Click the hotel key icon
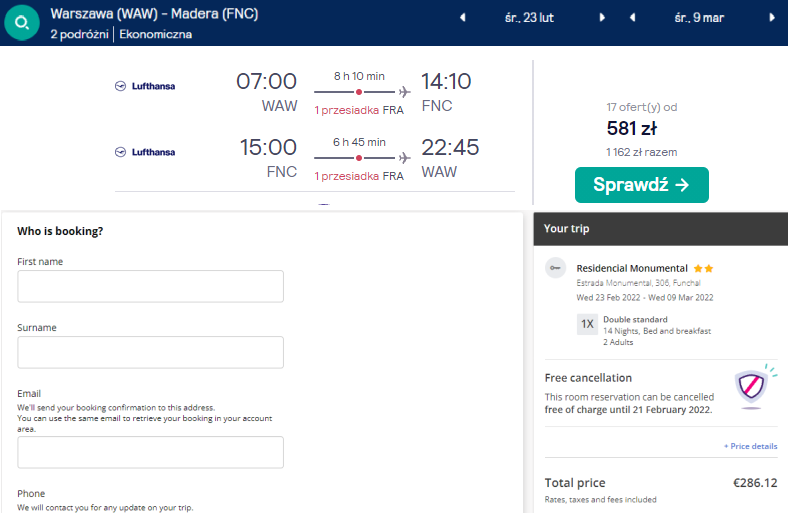This screenshot has height=519, width=788. pos(556,268)
